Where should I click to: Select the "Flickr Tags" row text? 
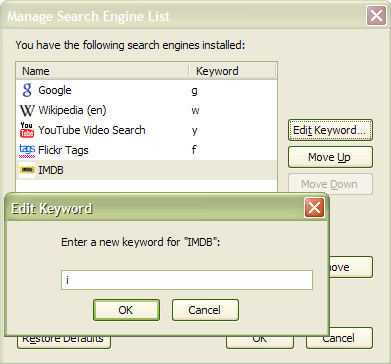tap(63, 150)
